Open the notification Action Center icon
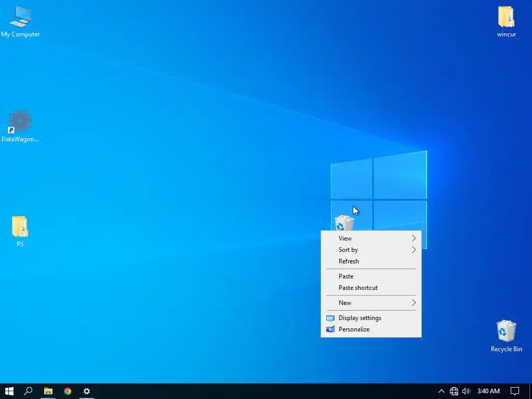 pyautogui.click(x=515, y=391)
